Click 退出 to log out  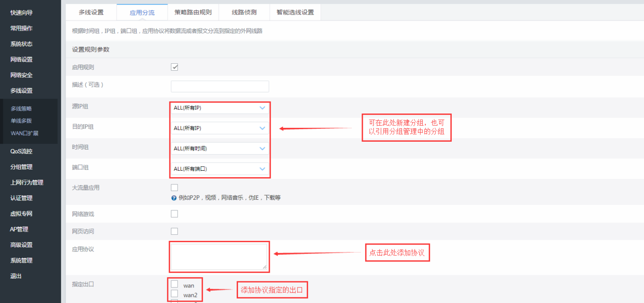click(16, 276)
